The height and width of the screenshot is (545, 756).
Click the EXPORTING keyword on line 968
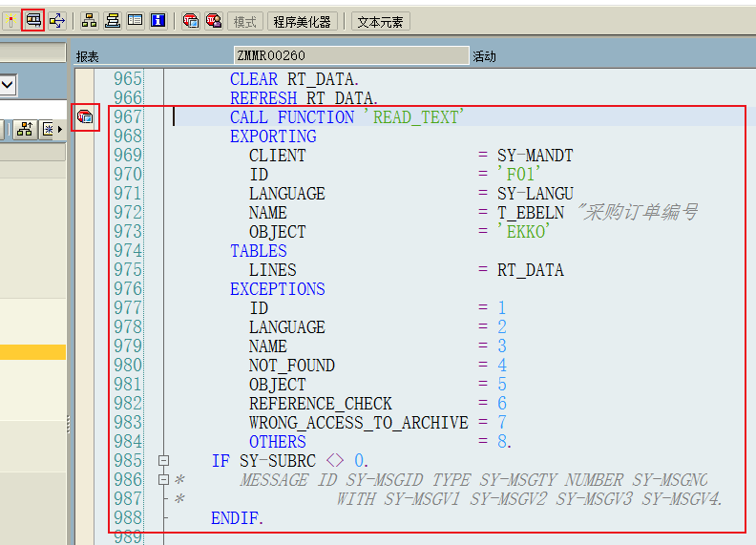273,136
